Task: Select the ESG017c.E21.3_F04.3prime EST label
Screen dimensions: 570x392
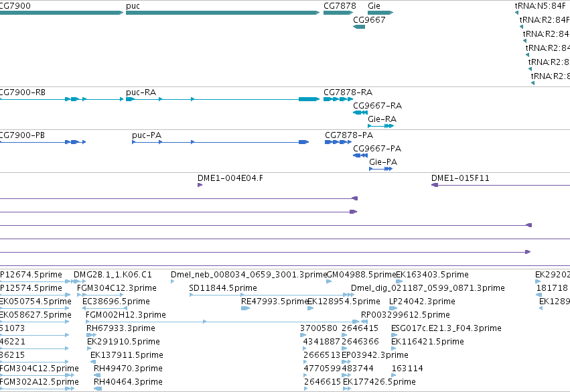Action: [x=446, y=328]
